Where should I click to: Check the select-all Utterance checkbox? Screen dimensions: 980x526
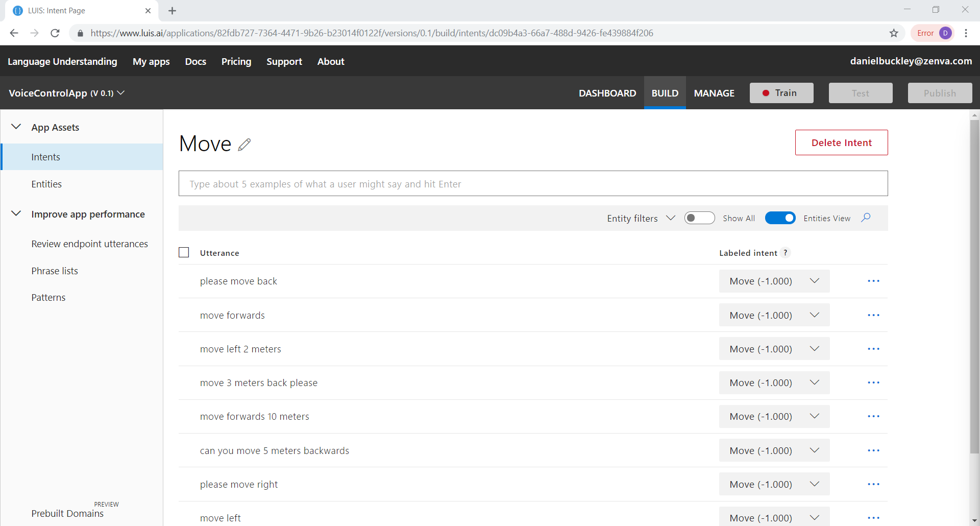tap(184, 252)
